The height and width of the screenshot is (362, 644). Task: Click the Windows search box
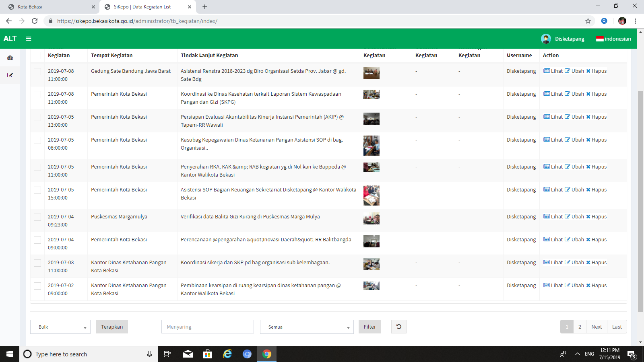89,354
